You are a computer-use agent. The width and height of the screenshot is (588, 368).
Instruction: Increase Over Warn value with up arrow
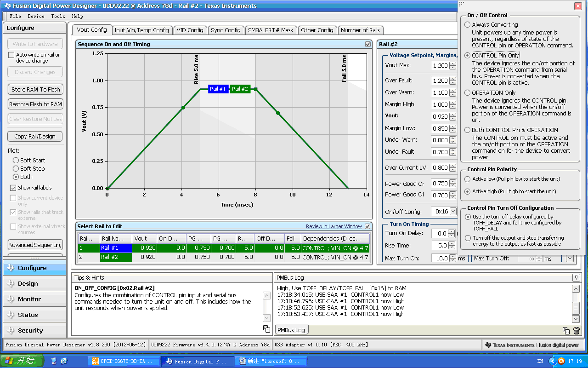coord(453,91)
